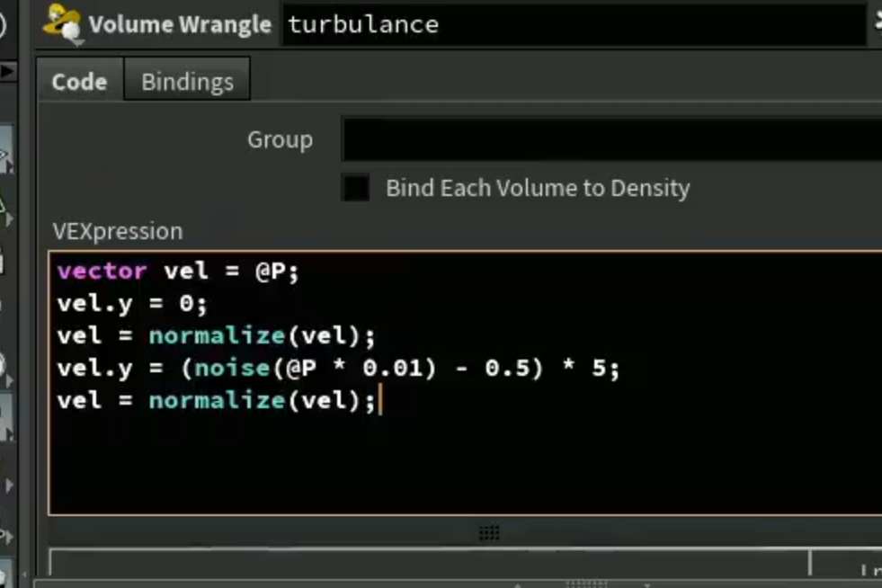Click the Group parameter label
Screen dimensions: 882x588
point(281,139)
